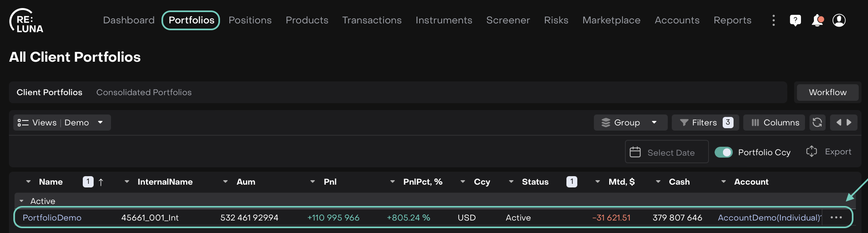Screen dimensions: 868x233
Task: Click the left arrow scroll columns
Action: point(839,123)
